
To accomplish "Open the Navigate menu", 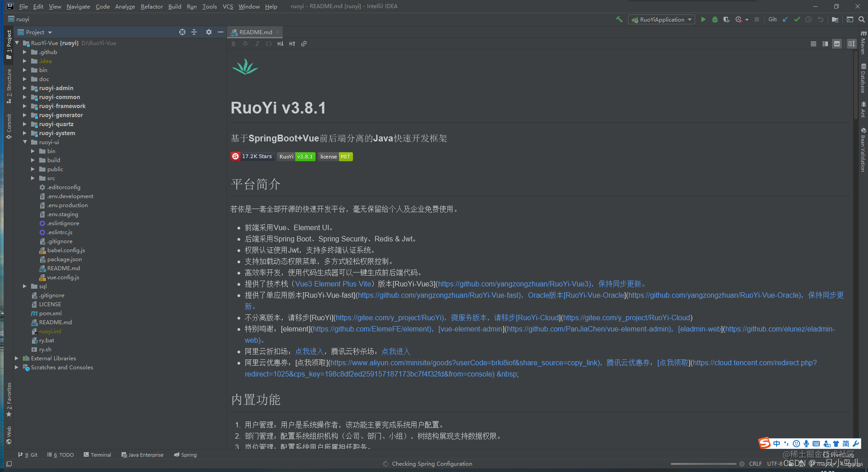I will tap(78, 6).
